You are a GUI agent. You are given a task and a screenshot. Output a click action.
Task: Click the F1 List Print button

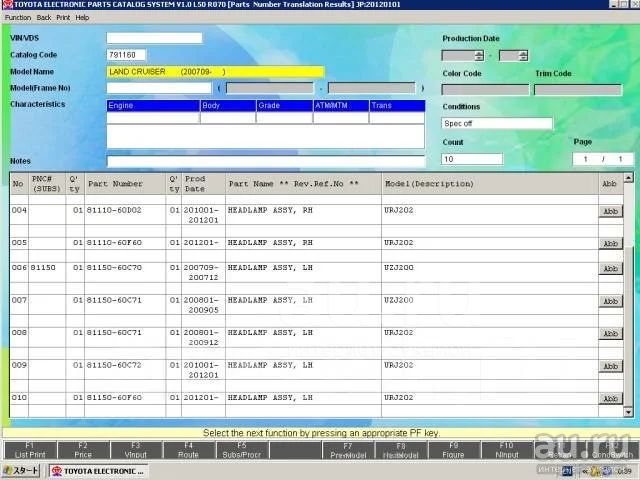[30, 450]
